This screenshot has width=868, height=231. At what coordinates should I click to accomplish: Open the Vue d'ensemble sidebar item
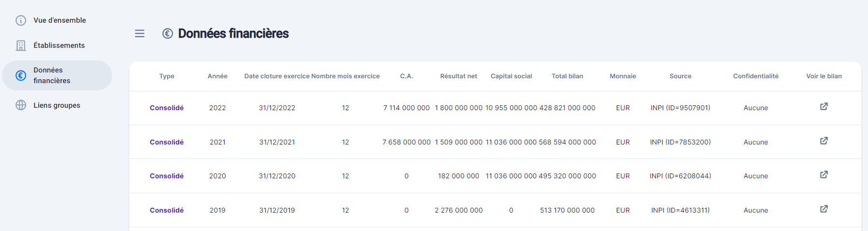tap(57, 20)
